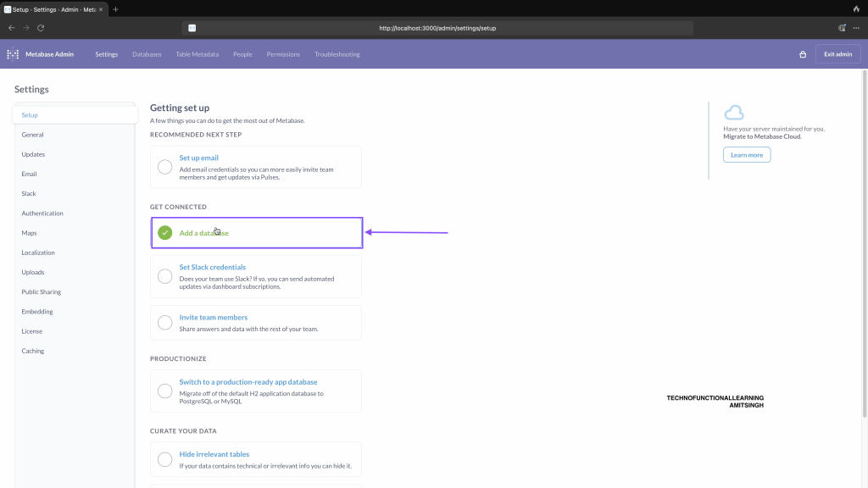Viewport: 868px width, 488px height.
Task: Switch to the People admin tab
Action: click(242, 54)
